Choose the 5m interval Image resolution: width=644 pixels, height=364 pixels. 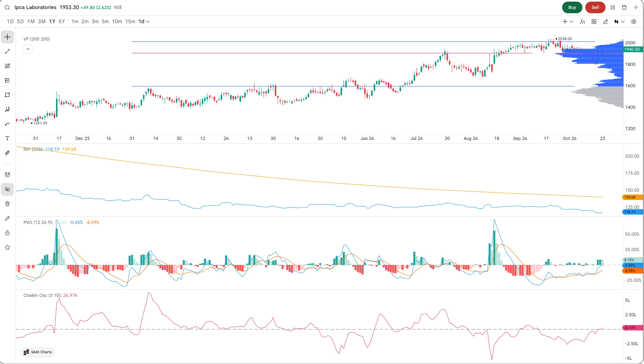pyautogui.click(x=105, y=21)
